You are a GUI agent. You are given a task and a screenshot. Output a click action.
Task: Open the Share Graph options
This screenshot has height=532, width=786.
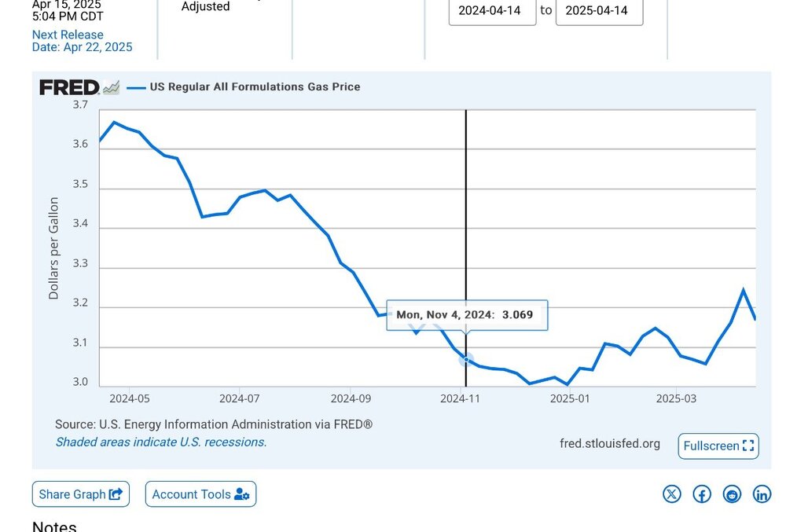(x=81, y=494)
